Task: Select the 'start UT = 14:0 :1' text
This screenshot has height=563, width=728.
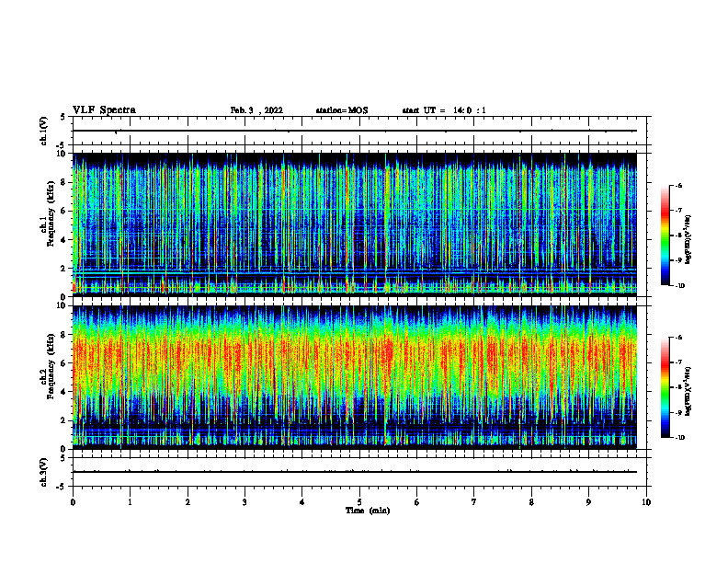Action: [444, 110]
